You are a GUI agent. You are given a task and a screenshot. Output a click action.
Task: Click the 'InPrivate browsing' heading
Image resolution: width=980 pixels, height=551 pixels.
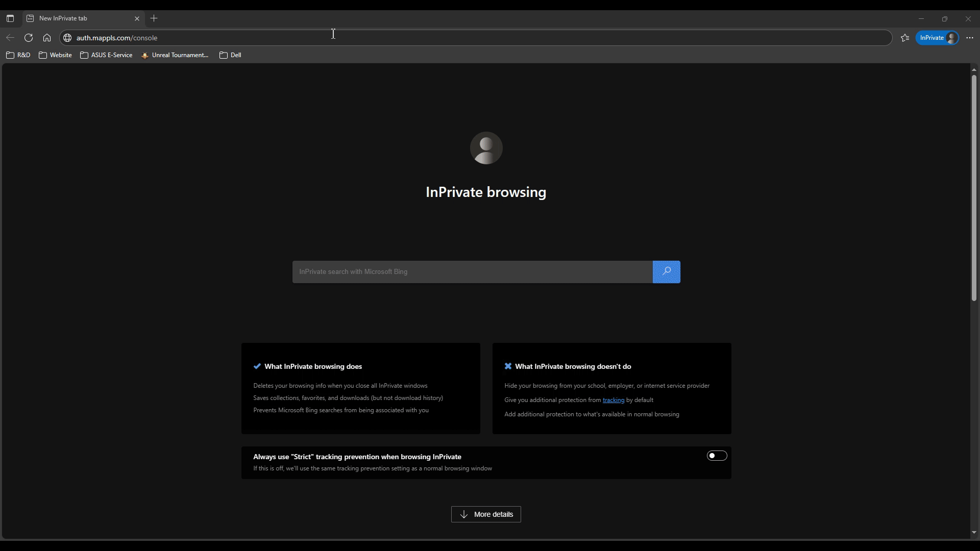pyautogui.click(x=486, y=192)
